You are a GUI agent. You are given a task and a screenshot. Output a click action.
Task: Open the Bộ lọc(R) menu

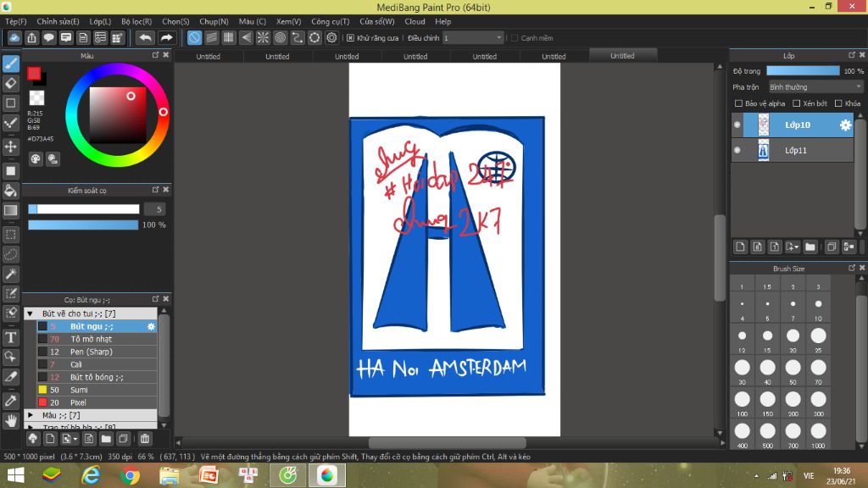point(136,21)
